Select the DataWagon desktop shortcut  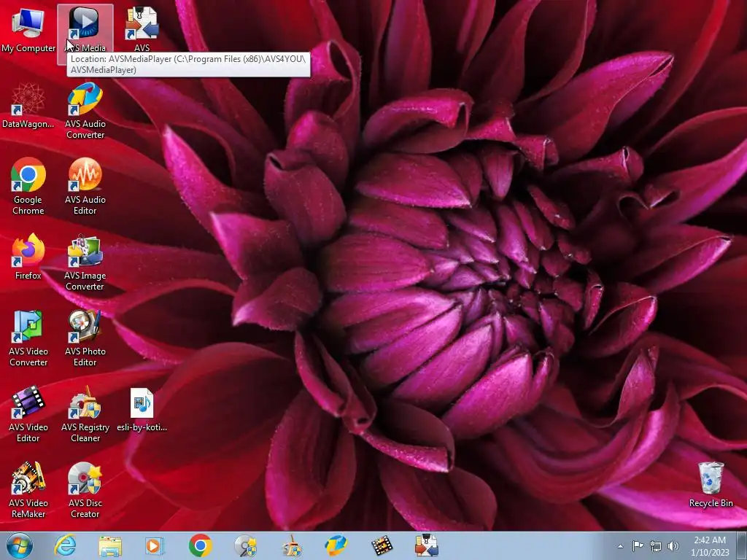[28, 106]
